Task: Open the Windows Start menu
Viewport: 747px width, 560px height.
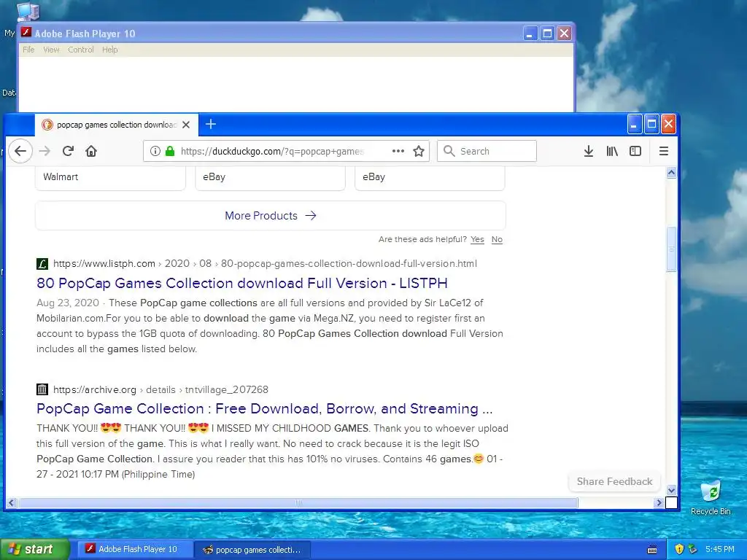Action: point(34,549)
